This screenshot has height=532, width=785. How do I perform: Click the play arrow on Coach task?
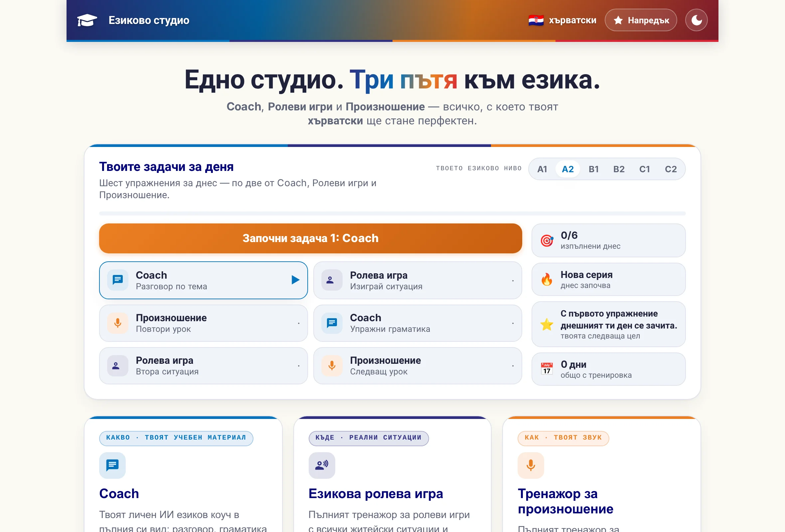pyautogui.click(x=295, y=280)
